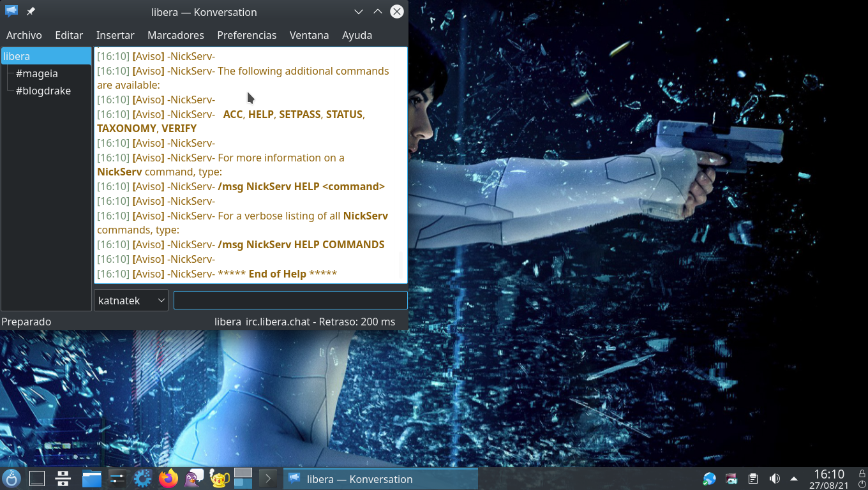868x490 pixels.
Task: Click the SETPASS command text in the log
Action: pos(300,114)
